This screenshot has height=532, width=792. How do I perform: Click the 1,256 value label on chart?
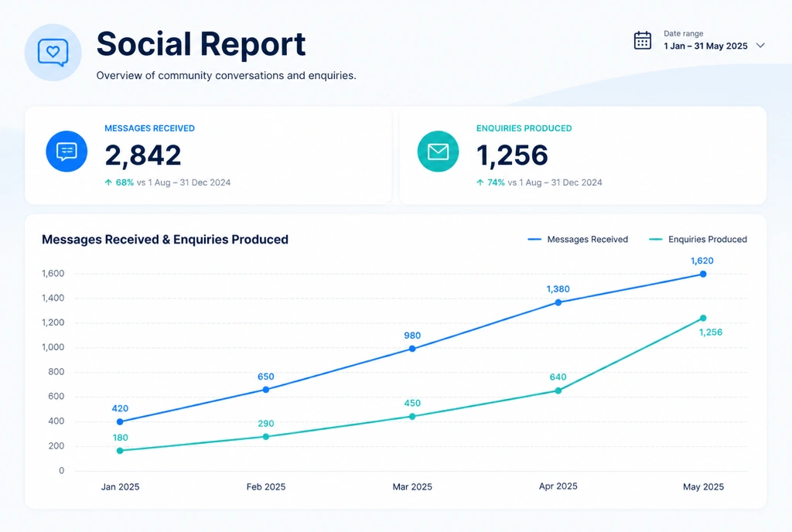pos(711,332)
